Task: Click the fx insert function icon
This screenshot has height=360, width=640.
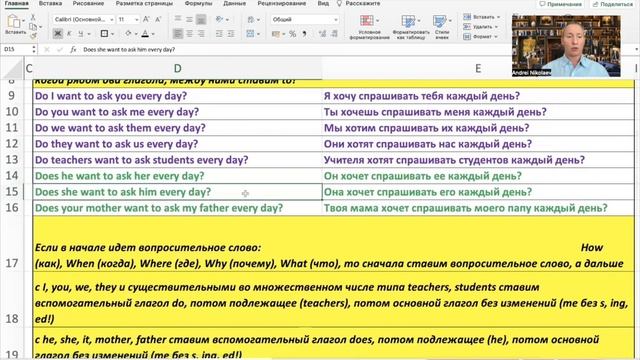Action: pos(73,49)
